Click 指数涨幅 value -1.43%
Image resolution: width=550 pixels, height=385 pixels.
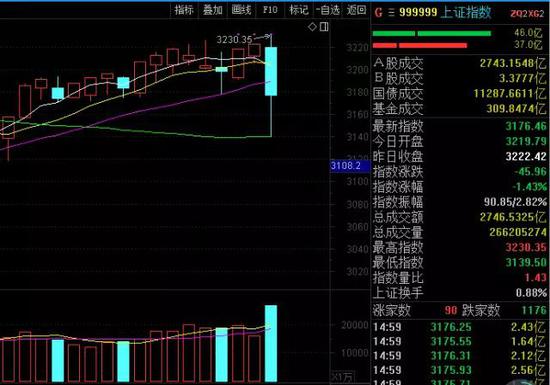click(x=530, y=187)
